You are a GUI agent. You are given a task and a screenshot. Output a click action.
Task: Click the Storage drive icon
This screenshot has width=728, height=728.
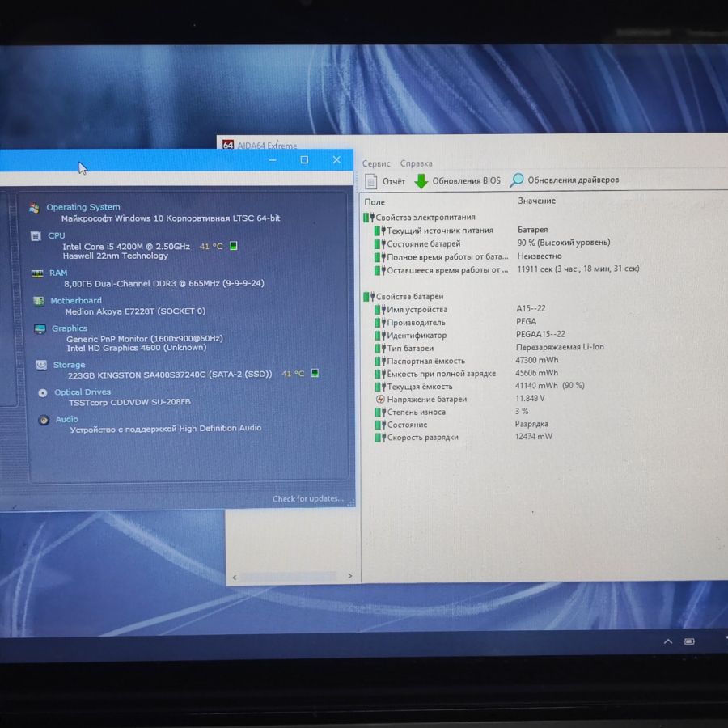pos(42,365)
